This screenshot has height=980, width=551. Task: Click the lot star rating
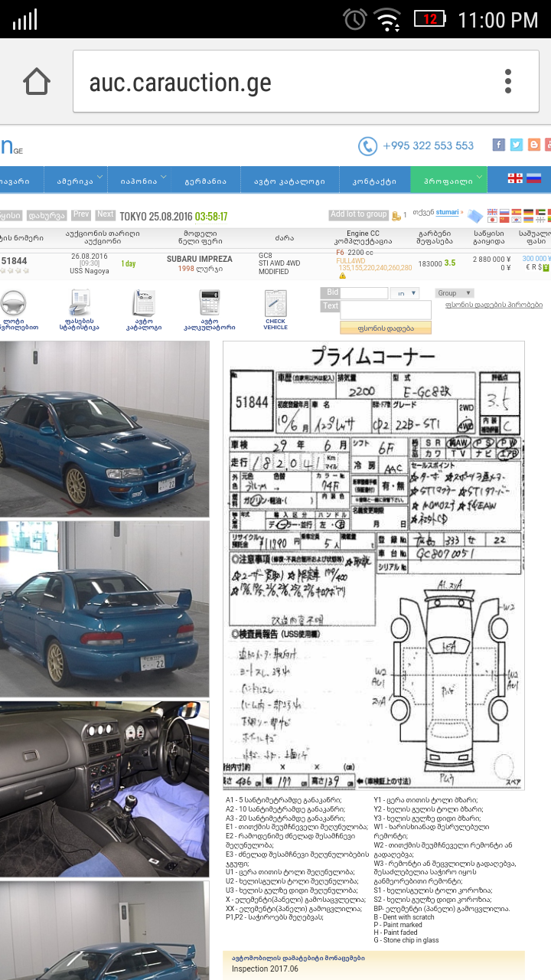[x=15, y=271]
